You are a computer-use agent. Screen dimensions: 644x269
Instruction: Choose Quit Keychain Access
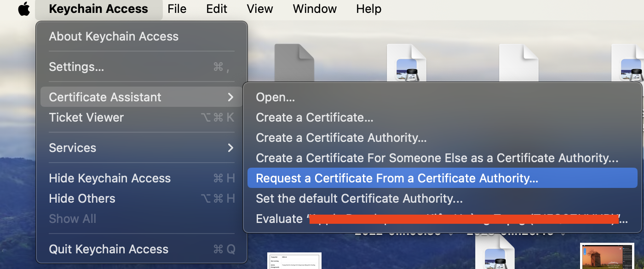(142, 249)
